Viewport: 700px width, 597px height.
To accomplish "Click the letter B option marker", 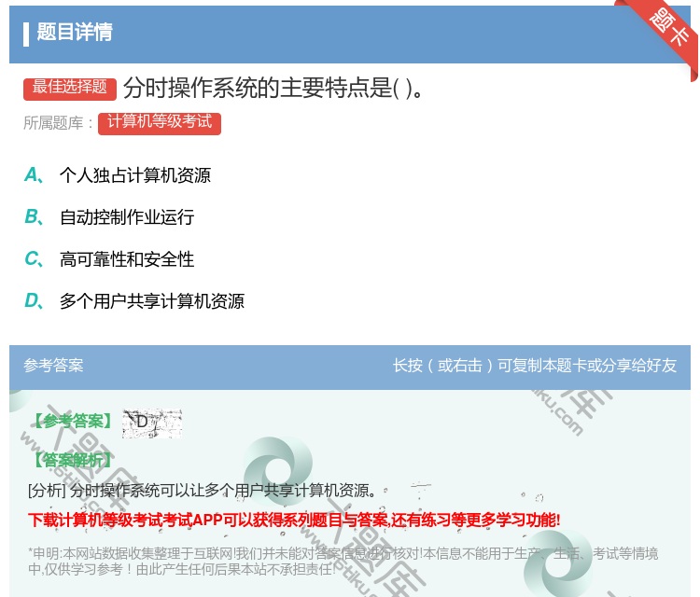I will [x=34, y=216].
